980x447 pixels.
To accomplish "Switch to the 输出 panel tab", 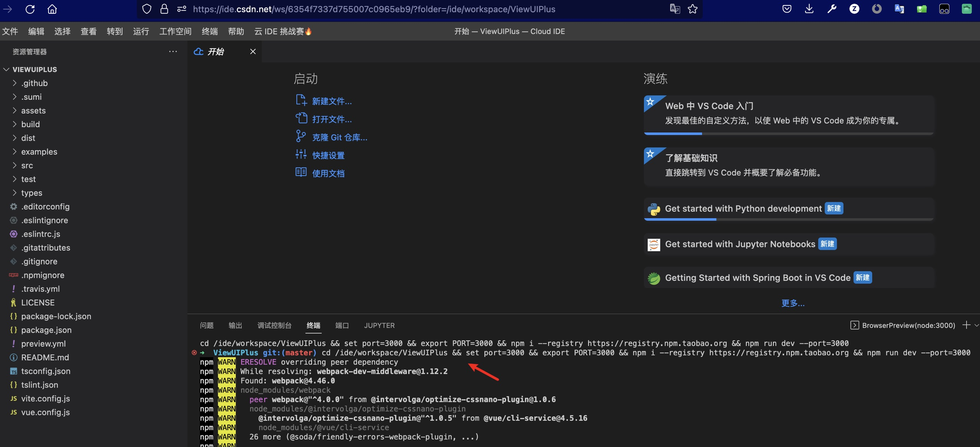I will tap(235, 325).
